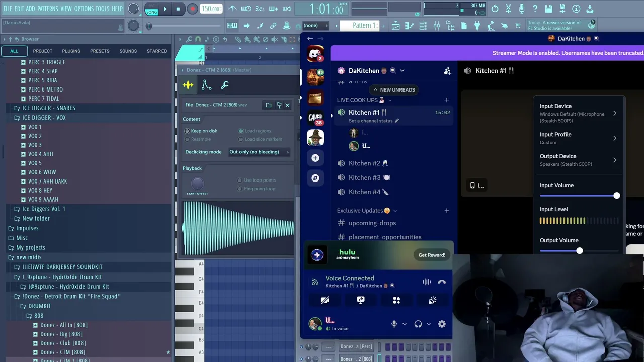
Task: Click Discord noise suppression waveform icon
Action: pyautogui.click(x=427, y=282)
